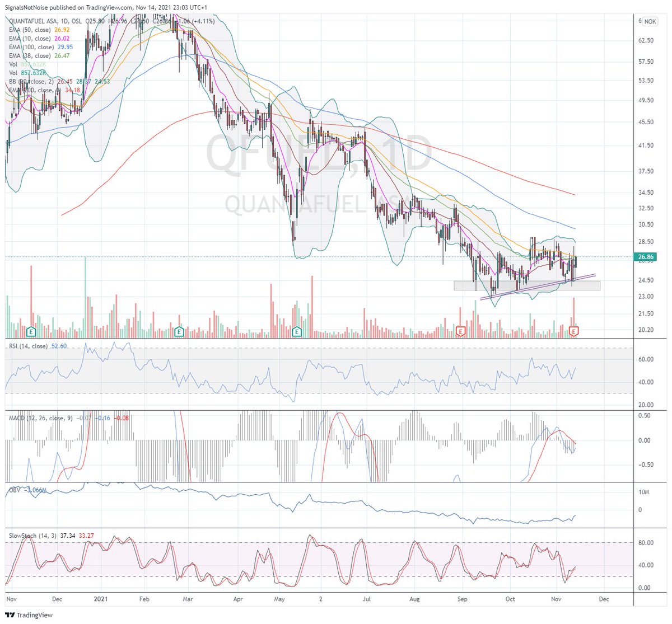Click the Apr label on time axis
The height and width of the screenshot is (624, 672).
pos(239,598)
